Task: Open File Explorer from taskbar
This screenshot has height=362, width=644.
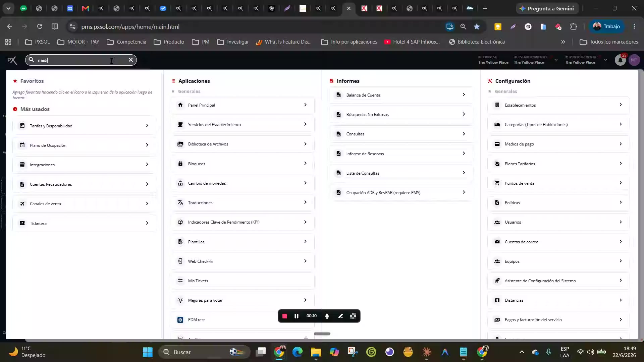Action: pyautogui.click(x=316, y=352)
